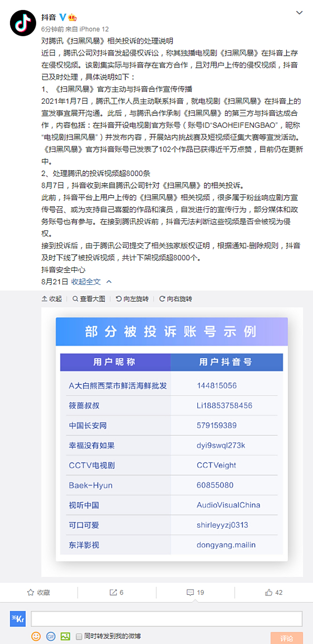Open the 6分钟前 timestamp link
This screenshot has height=644, width=313.
tap(52, 29)
